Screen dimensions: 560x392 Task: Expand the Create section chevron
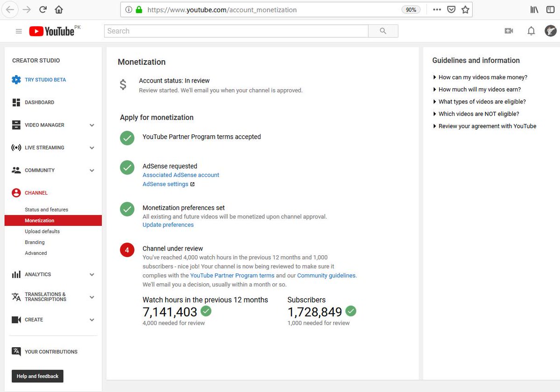[x=92, y=320]
